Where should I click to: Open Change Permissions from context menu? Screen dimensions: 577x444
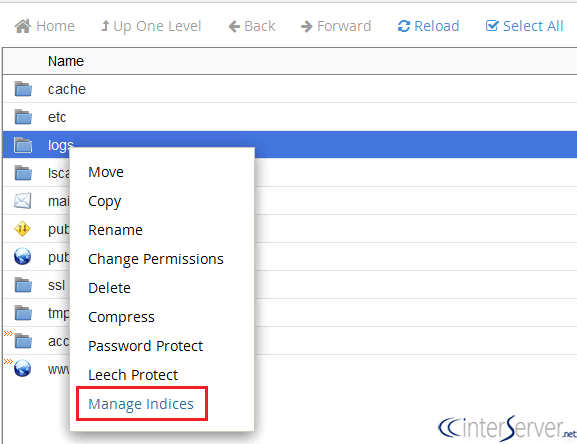(x=156, y=259)
